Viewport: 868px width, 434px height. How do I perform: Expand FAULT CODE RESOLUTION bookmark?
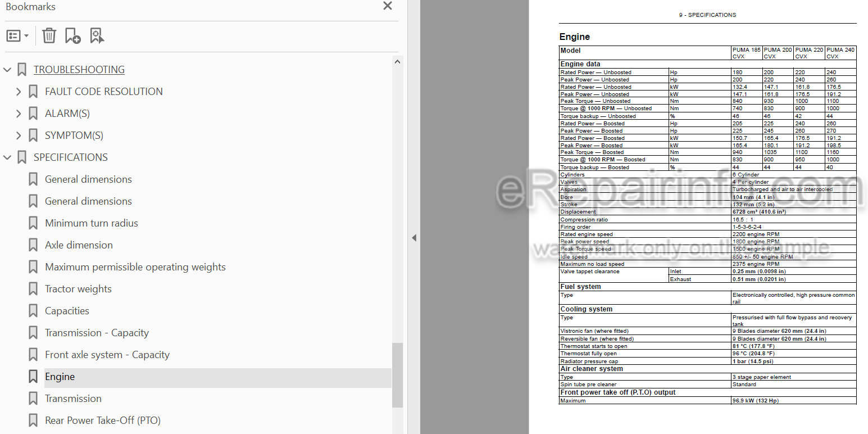tap(19, 92)
